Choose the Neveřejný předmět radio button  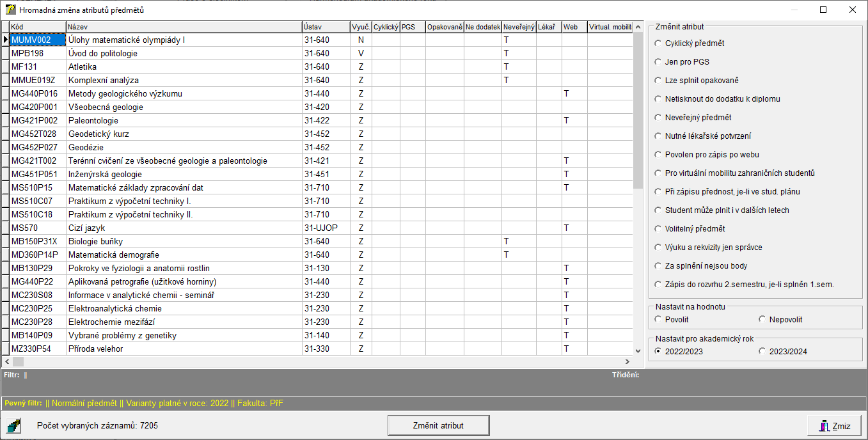[x=658, y=118]
